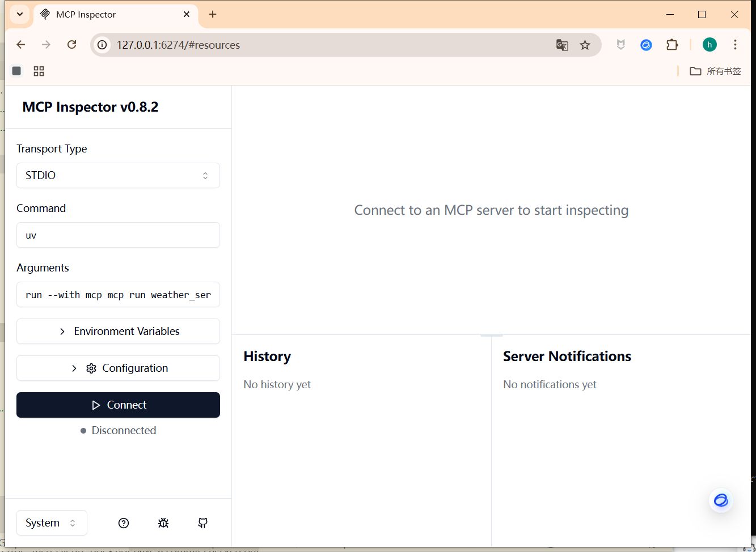This screenshot has width=756, height=552.
Task: Open the System theme dropdown
Action: coord(52,523)
